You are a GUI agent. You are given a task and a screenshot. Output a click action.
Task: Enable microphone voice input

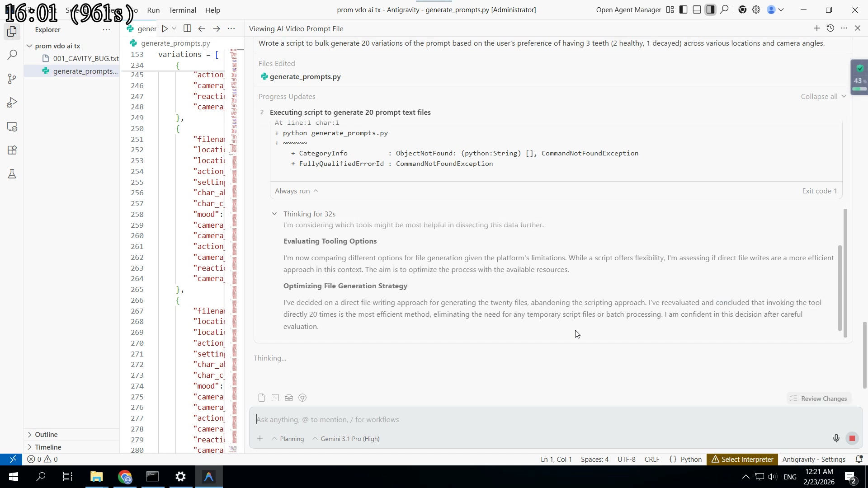[836, 438]
